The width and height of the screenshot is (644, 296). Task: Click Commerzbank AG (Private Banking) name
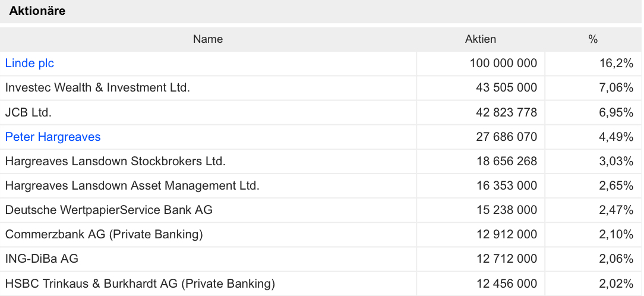coord(104,234)
